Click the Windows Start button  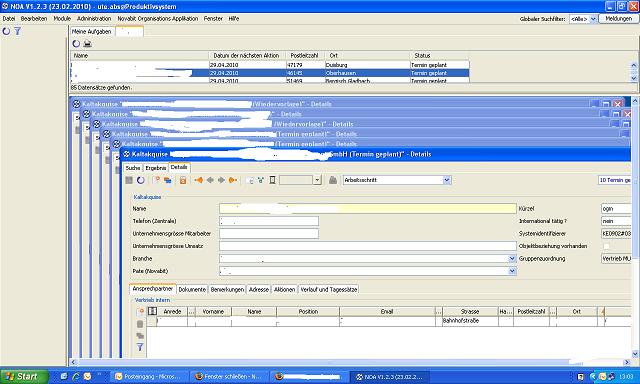[23, 376]
